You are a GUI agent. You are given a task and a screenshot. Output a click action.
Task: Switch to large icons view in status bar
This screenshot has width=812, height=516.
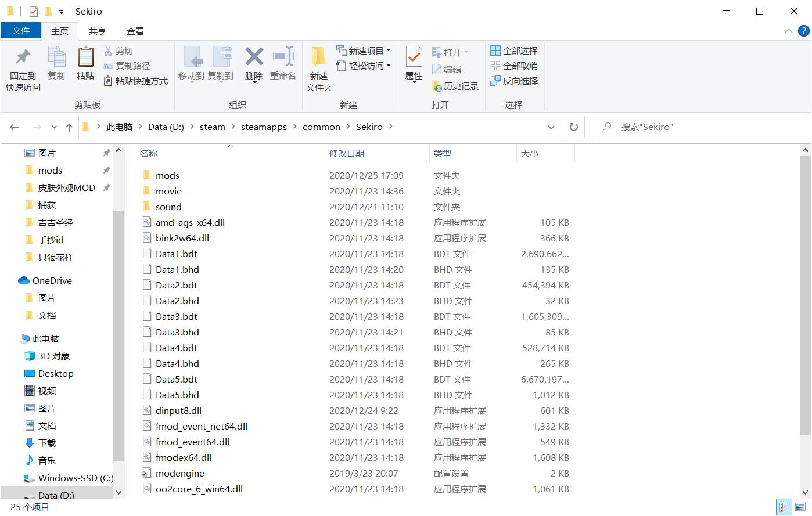(x=800, y=507)
